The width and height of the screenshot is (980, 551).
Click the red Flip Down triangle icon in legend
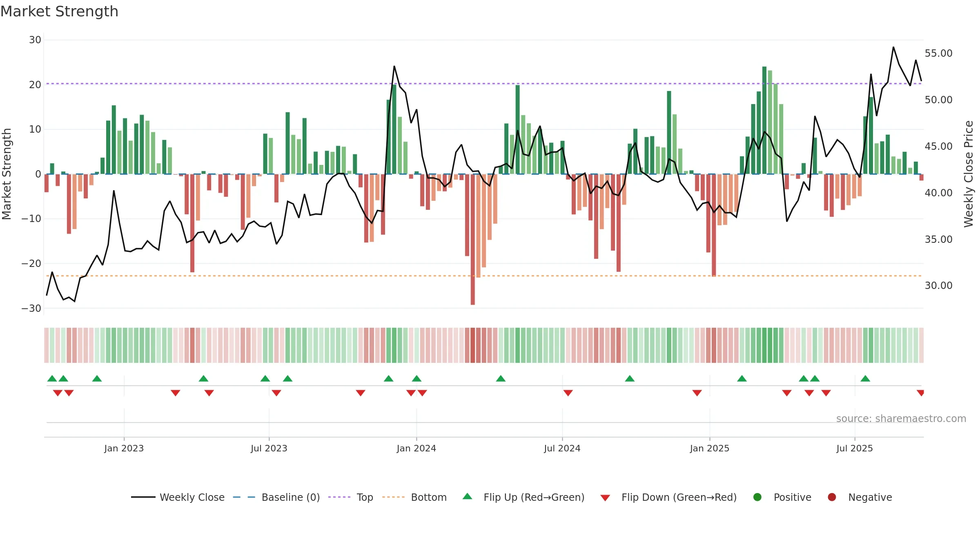point(605,498)
